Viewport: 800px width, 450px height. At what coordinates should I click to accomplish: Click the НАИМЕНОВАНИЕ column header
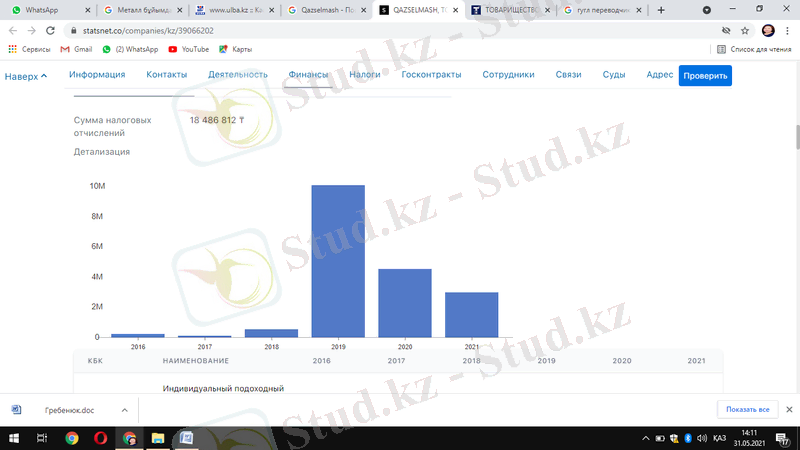196,361
